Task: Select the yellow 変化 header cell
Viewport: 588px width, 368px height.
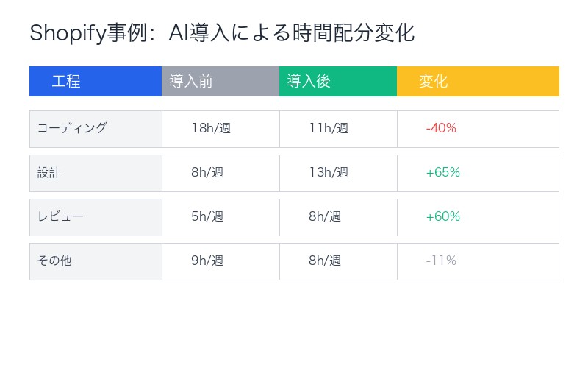Action: pos(478,82)
